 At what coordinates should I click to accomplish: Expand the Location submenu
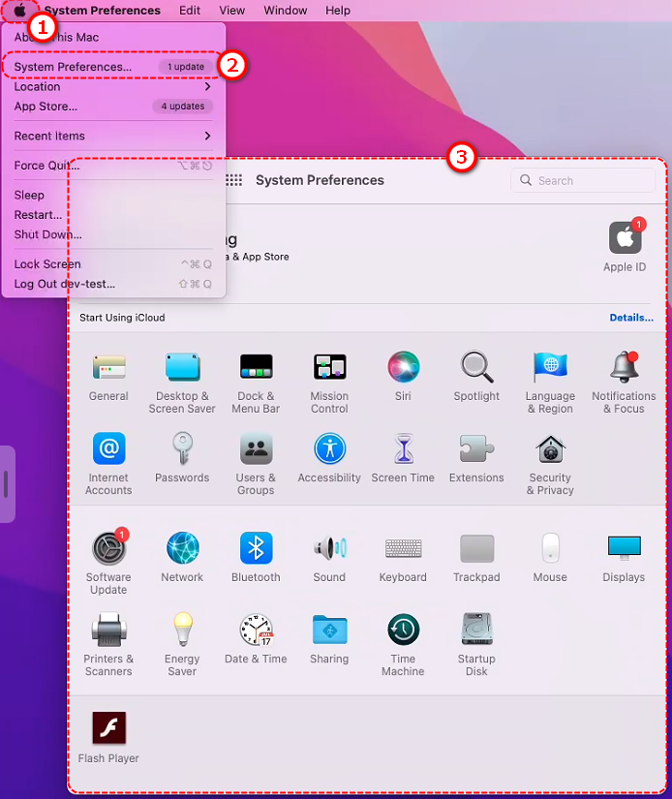(x=113, y=86)
